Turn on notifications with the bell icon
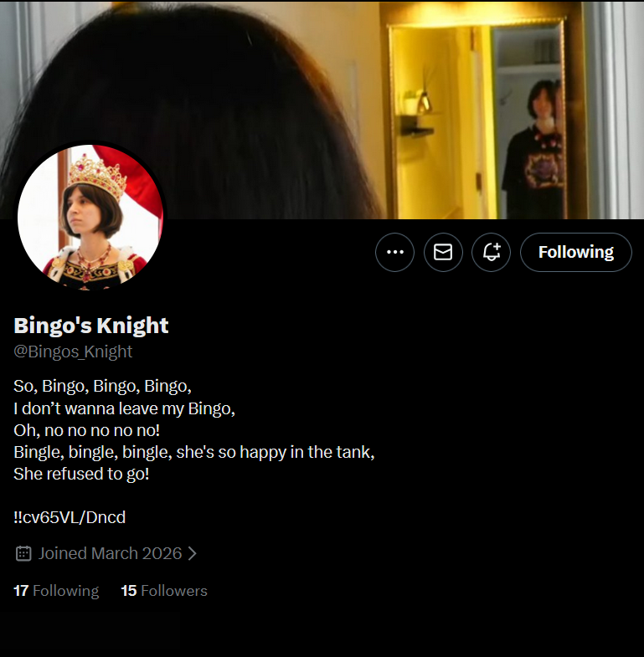644x657 pixels. click(492, 252)
